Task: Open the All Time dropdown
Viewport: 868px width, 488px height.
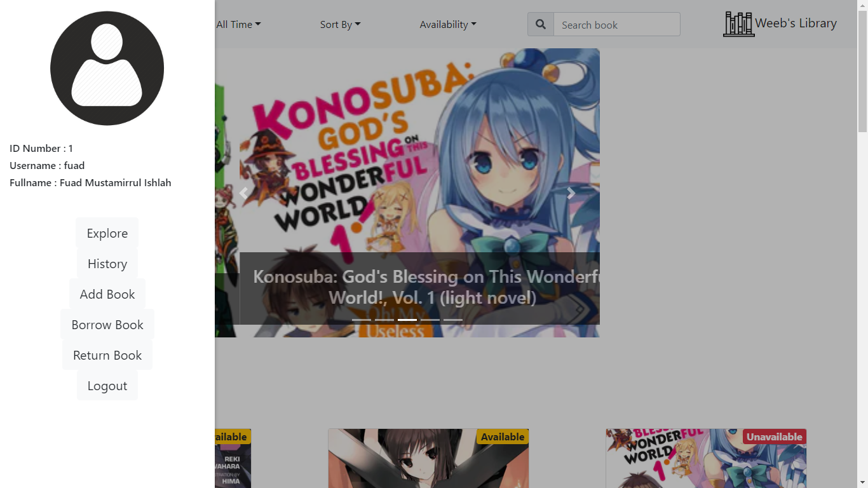Action: coord(238,24)
